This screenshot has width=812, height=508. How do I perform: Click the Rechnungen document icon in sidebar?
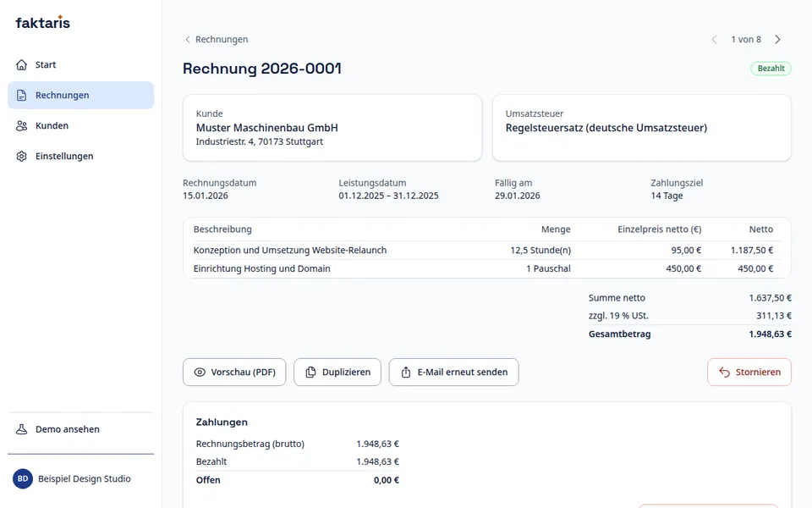21,96
